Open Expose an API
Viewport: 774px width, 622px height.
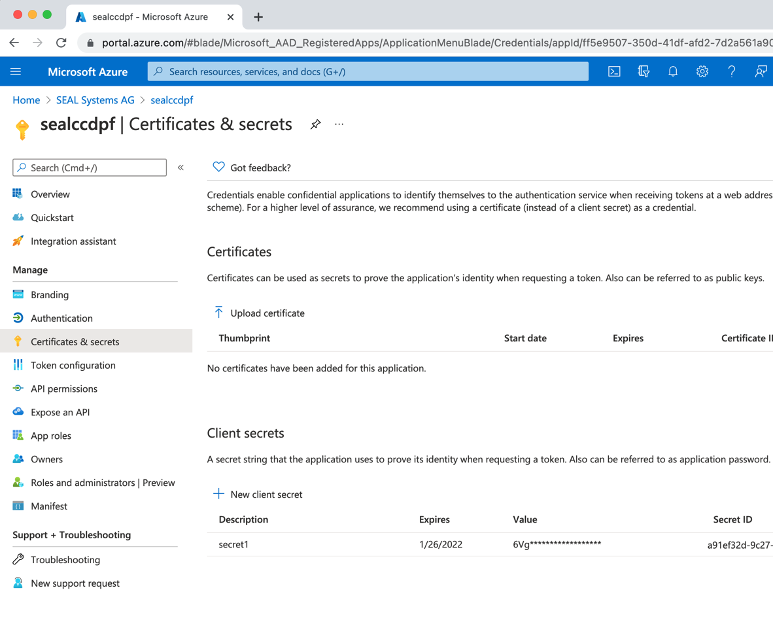[60, 412]
